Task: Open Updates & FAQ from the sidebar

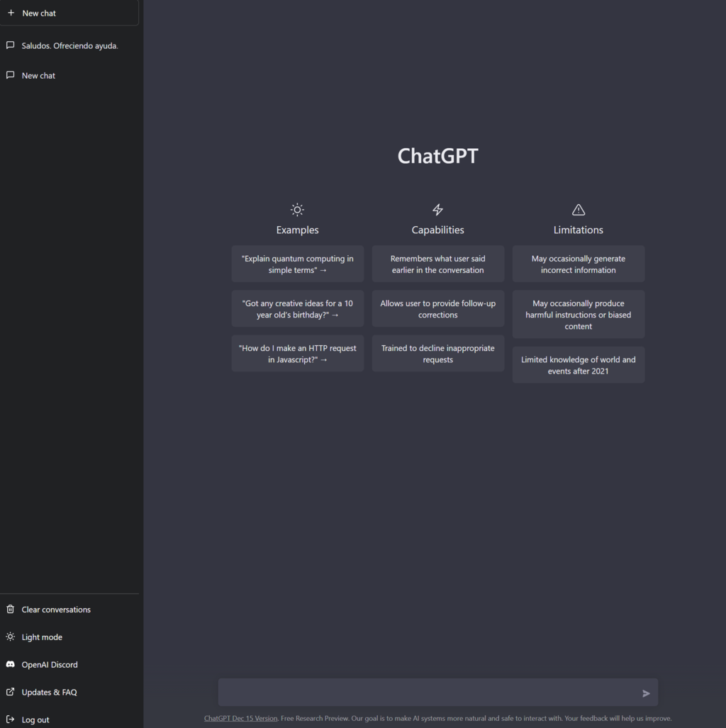Action: point(49,692)
